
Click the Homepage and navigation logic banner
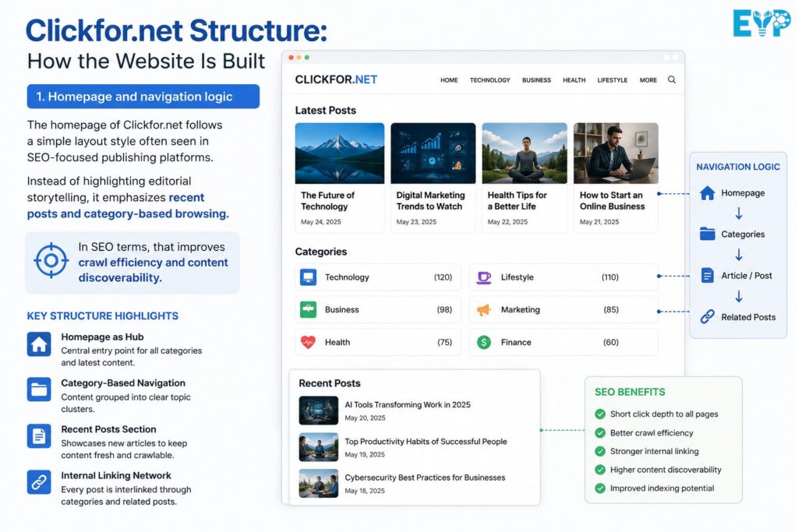click(143, 97)
